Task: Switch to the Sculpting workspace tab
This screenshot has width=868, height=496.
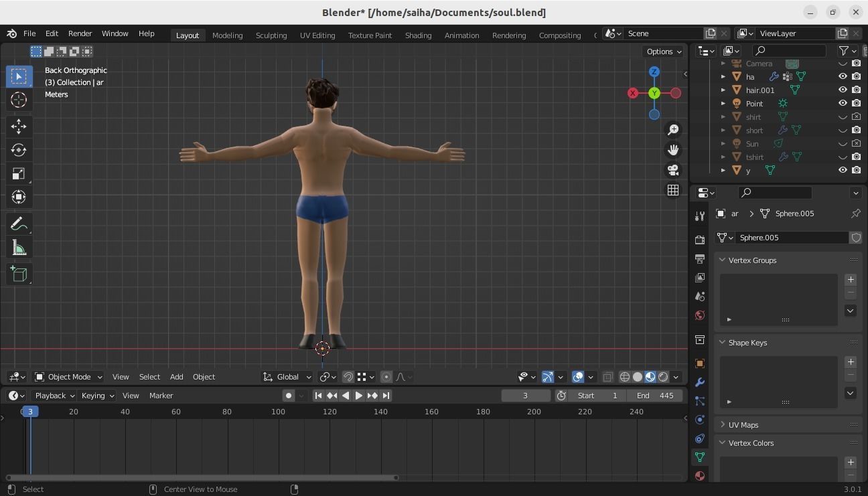Action: click(x=271, y=35)
